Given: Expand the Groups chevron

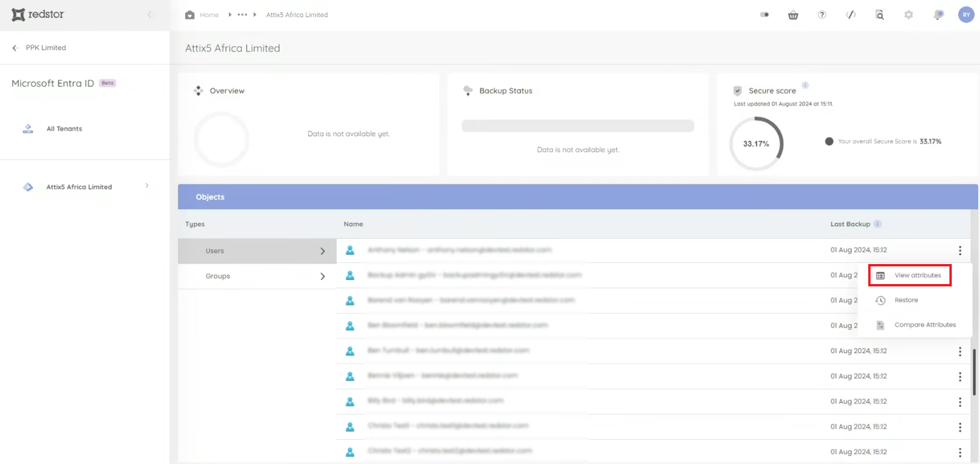Looking at the screenshot, I should (x=322, y=276).
